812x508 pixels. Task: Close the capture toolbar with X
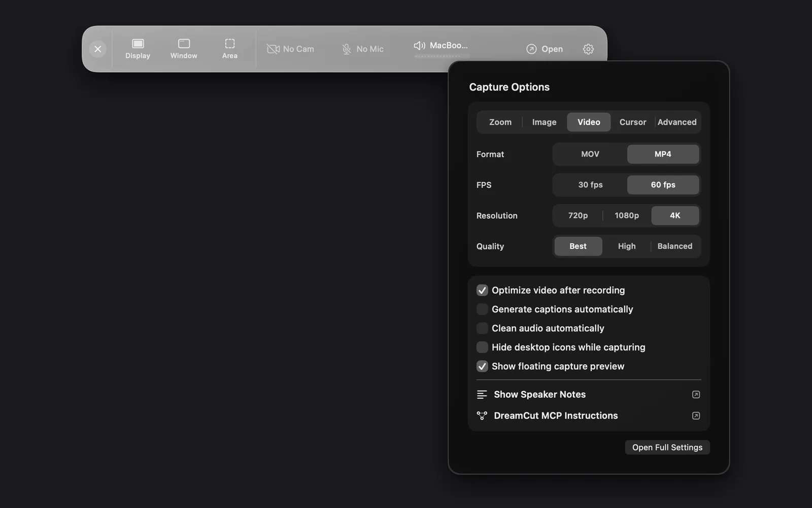pyautogui.click(x=98, y=49)
